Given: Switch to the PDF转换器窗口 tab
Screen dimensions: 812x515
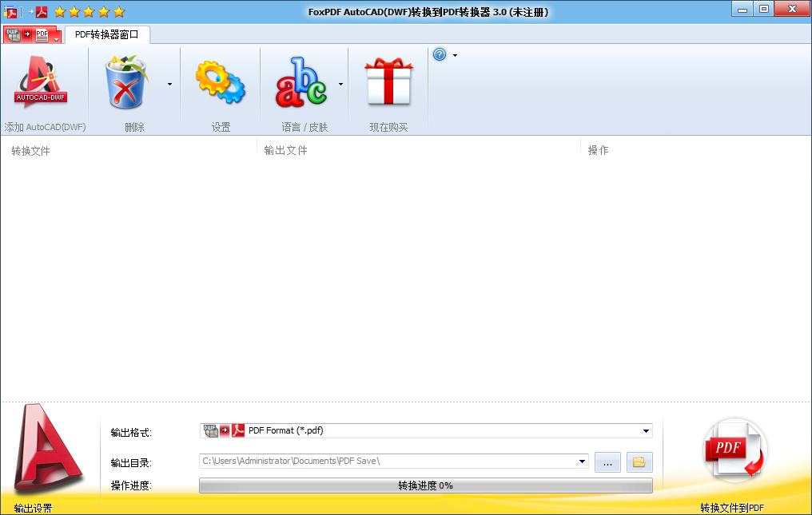Looking at the screenshot, I should (106, 34).
